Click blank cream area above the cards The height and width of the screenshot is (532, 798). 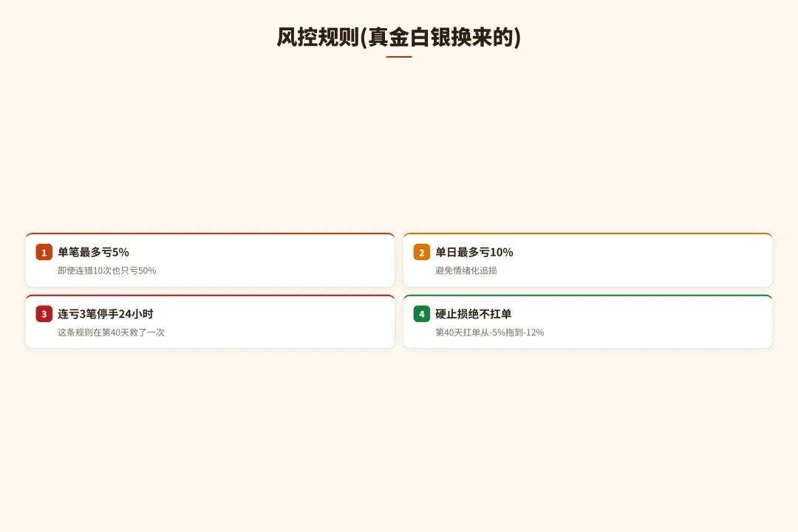(x=399, y=148)
